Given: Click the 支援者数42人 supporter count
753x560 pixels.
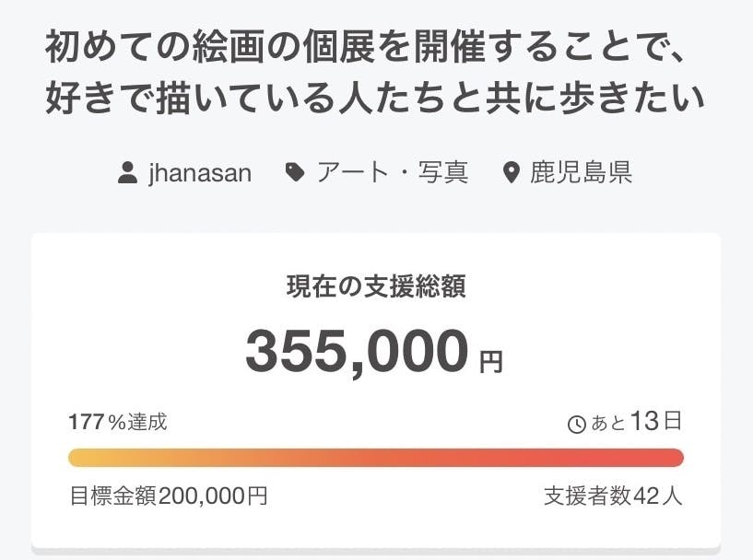Looking at the screenshot, I should click(x=613, y=496).
